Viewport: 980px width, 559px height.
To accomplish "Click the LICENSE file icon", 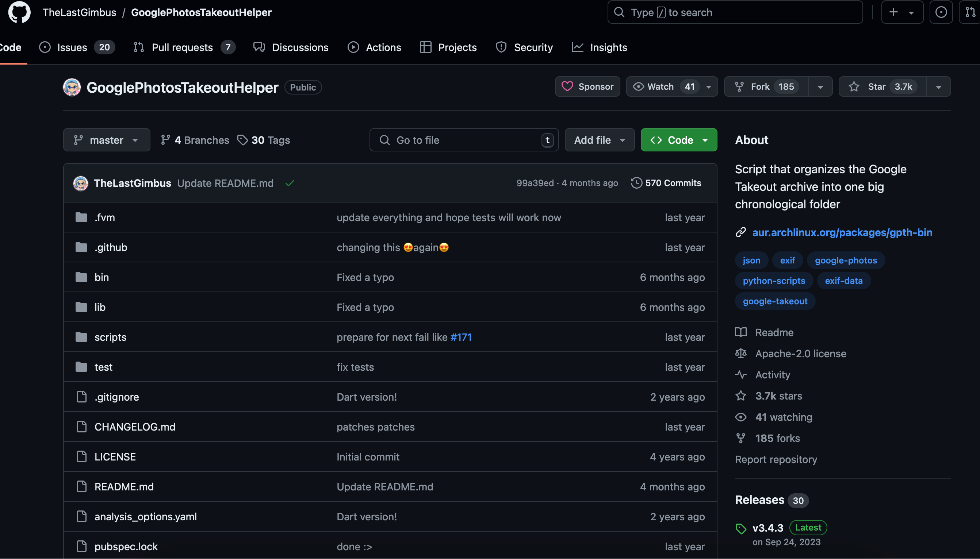I will pyautogui.click(x=81, y=456).
